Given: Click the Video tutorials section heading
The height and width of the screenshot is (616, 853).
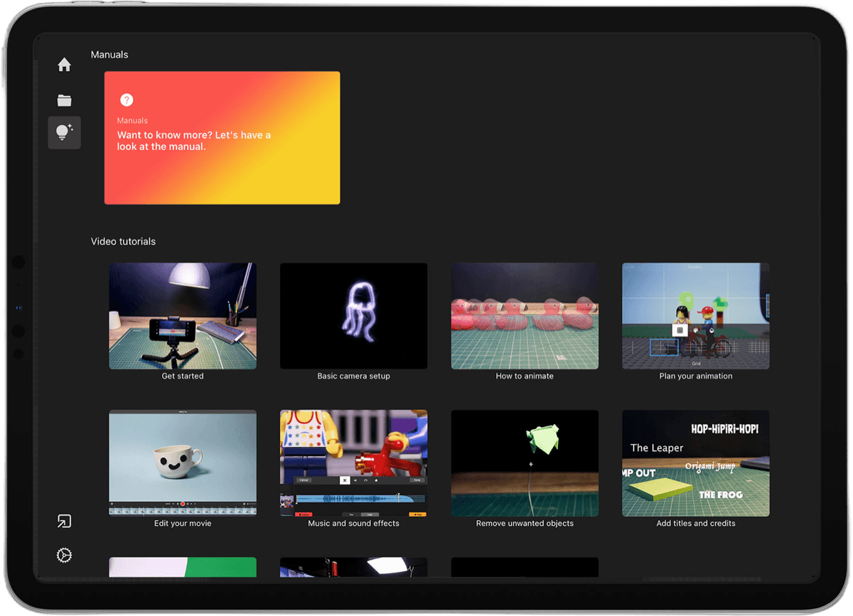Looking at the screenshot, I should pos(123,241).
